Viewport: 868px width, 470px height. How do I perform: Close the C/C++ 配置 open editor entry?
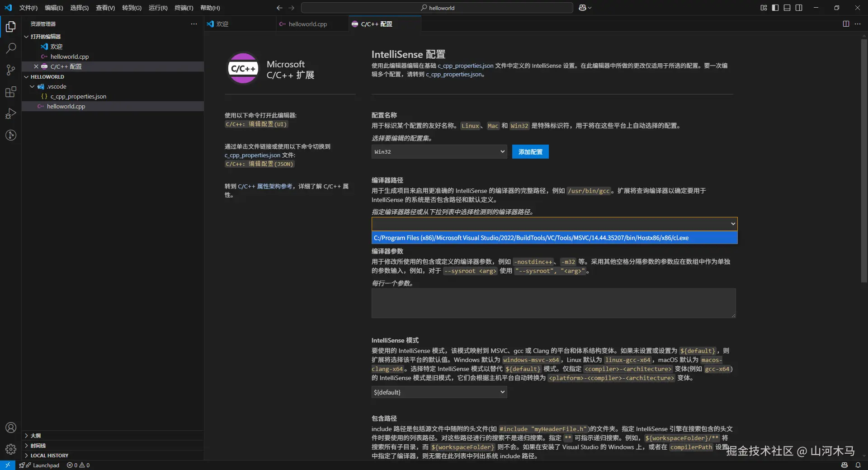click(36, 66)
